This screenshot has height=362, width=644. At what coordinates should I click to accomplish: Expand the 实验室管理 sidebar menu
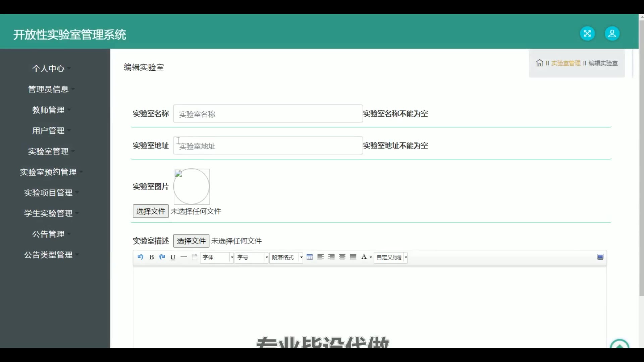pos(49,152)
